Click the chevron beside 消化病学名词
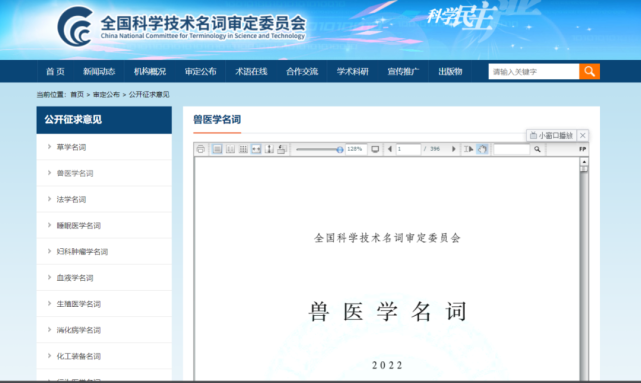641x383 pixels. click(x=49, y=330)
